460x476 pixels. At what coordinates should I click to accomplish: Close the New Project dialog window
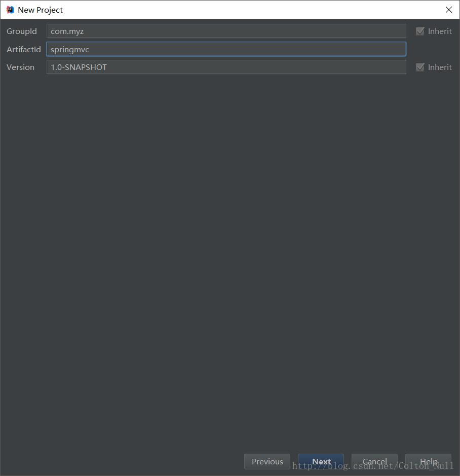449,10
